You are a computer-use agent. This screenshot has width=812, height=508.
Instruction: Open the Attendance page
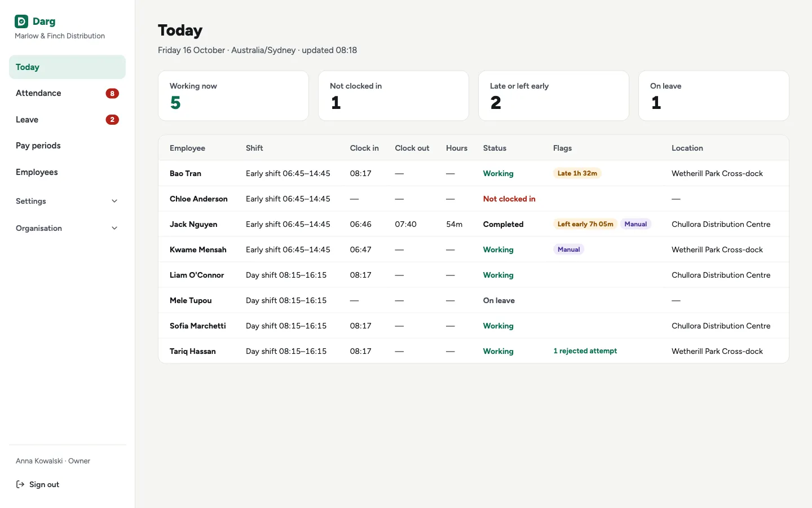point(67,93)
